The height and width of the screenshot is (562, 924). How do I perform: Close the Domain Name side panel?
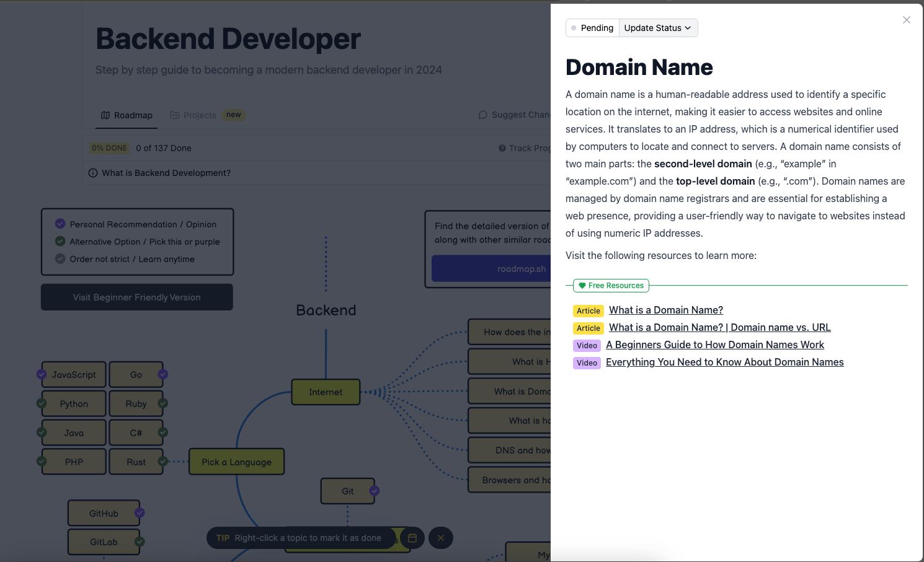click(x=907, y=20)
